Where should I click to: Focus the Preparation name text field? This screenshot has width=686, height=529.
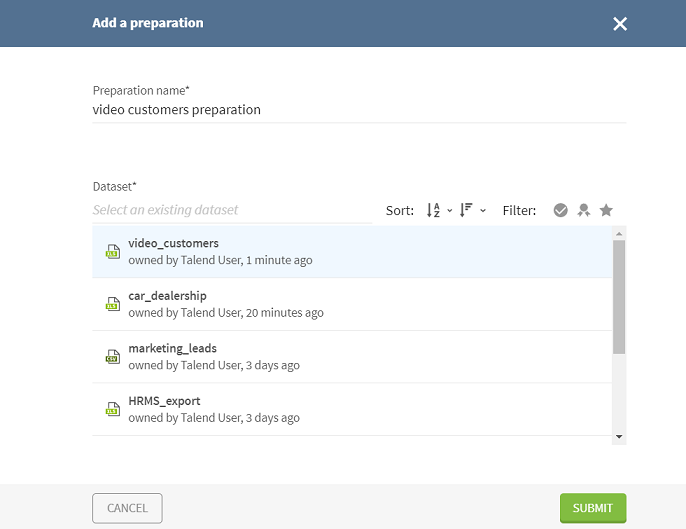358,110
